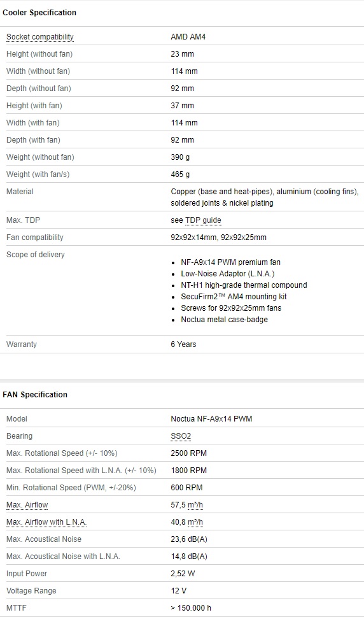Click the Socket compatibility term
Viewport: 364px width, 617px height.
click(39, 36)
